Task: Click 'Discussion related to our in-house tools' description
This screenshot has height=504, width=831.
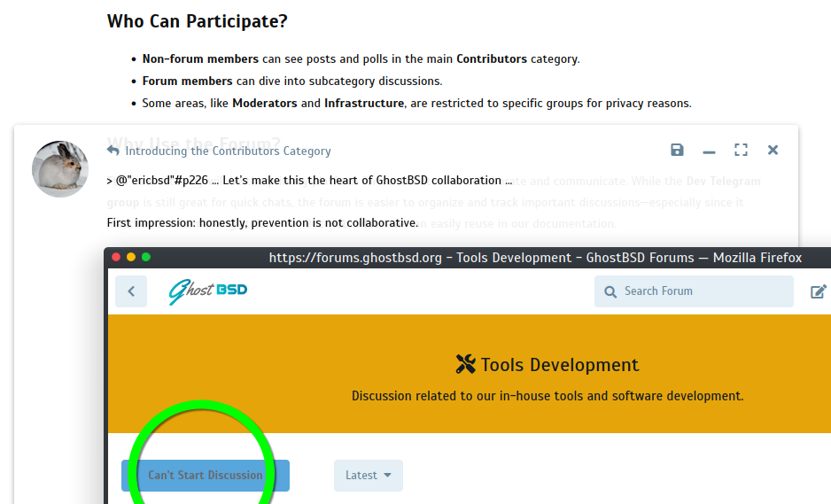Action: coord(548,396)
